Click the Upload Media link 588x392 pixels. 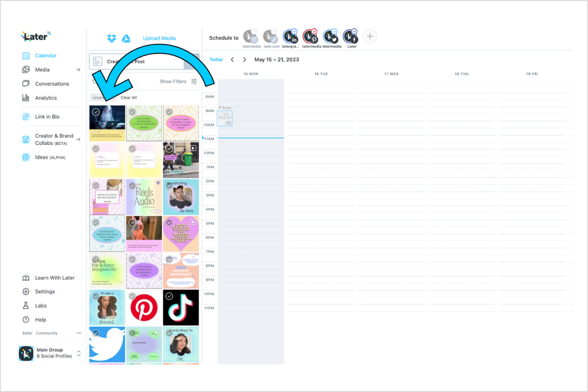click(x=159, y=38)
